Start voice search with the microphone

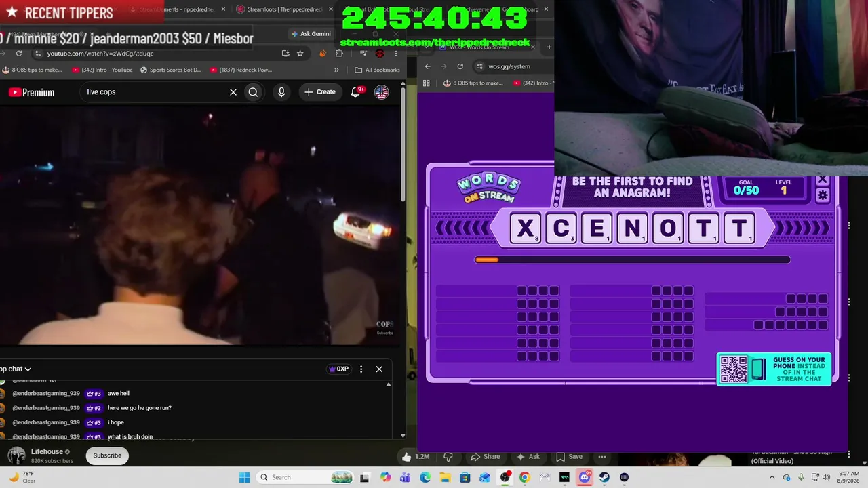pos(281,92)
